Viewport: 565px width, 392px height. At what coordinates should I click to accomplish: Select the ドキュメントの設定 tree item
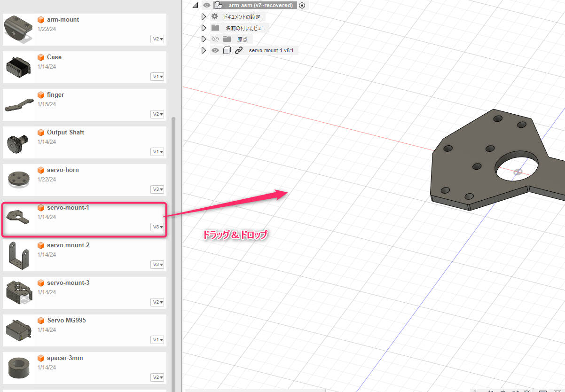[242, 16]
